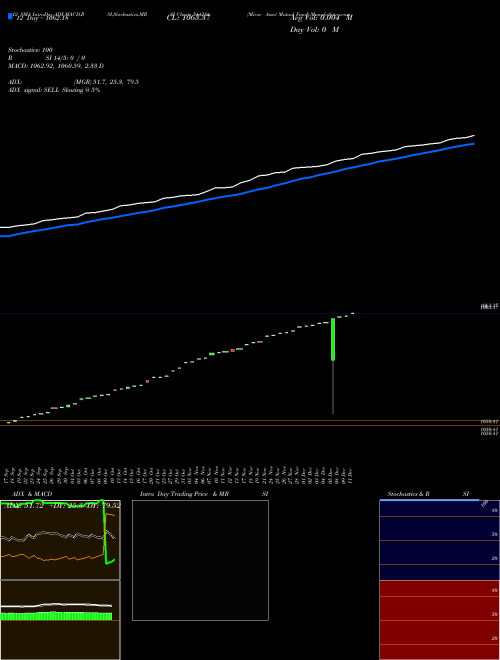The image size is (500, 660).
Task: Click the 'CL: 1063.37' closing value
Action: [x=188, y=18]
